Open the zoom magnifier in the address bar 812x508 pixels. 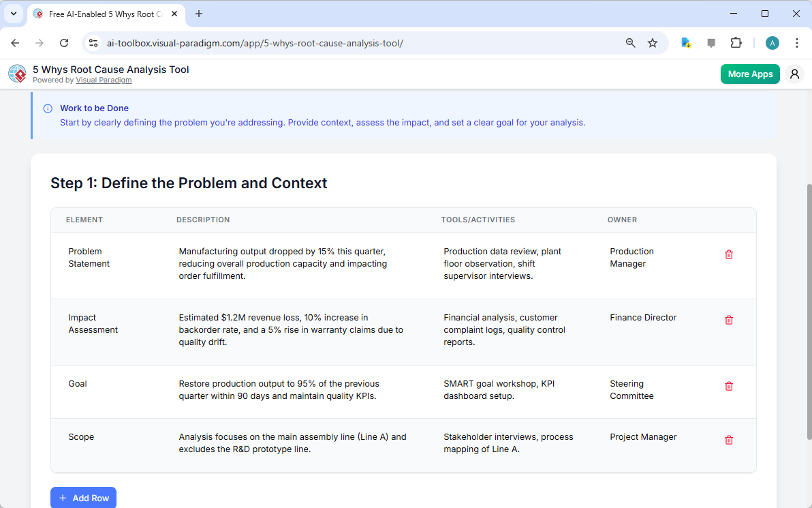(x=630, y=42)
